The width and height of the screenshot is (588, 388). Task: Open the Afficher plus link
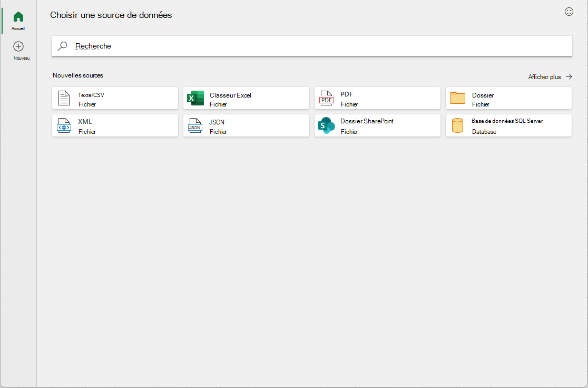tap(544, 77)
